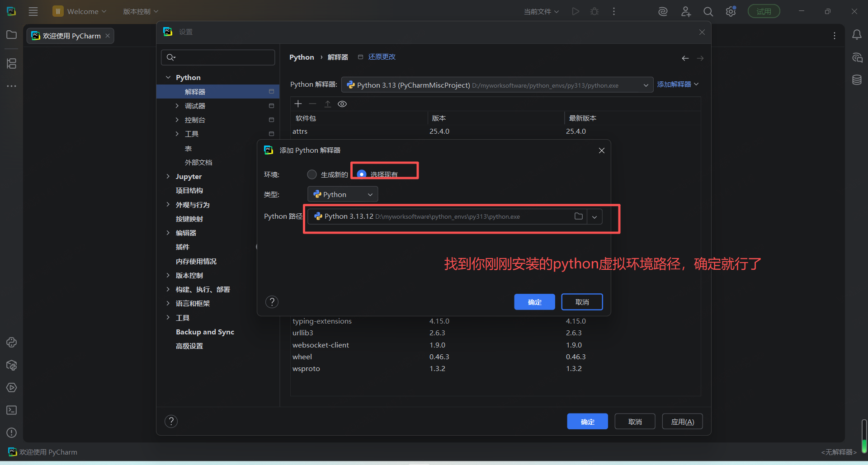Click the Revert Changes link
The image size is (868, 465).
(x=382, y=57)
